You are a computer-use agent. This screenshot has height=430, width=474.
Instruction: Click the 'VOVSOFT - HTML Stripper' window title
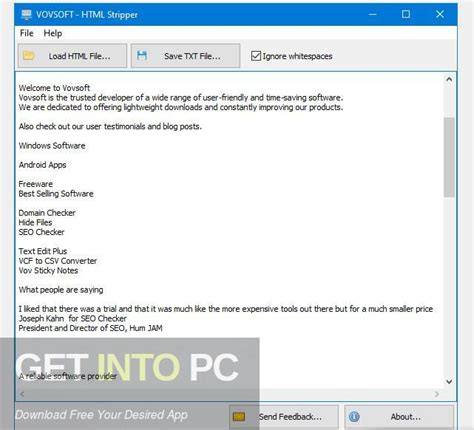point(87,15)
